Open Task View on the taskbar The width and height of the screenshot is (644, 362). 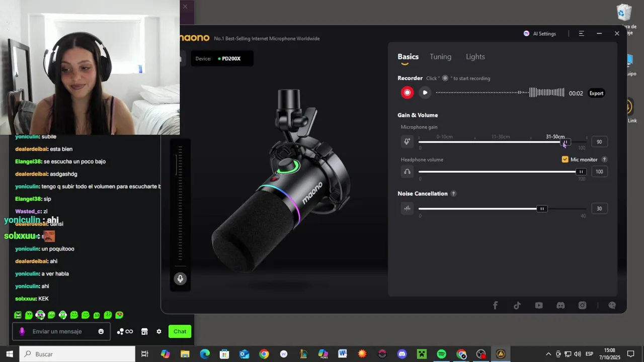145,354
